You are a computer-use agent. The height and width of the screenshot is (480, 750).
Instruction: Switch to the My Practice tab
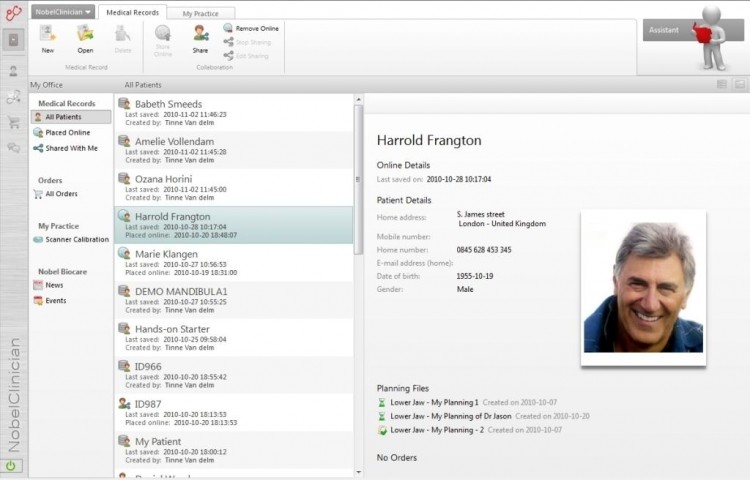pos(200,13)
